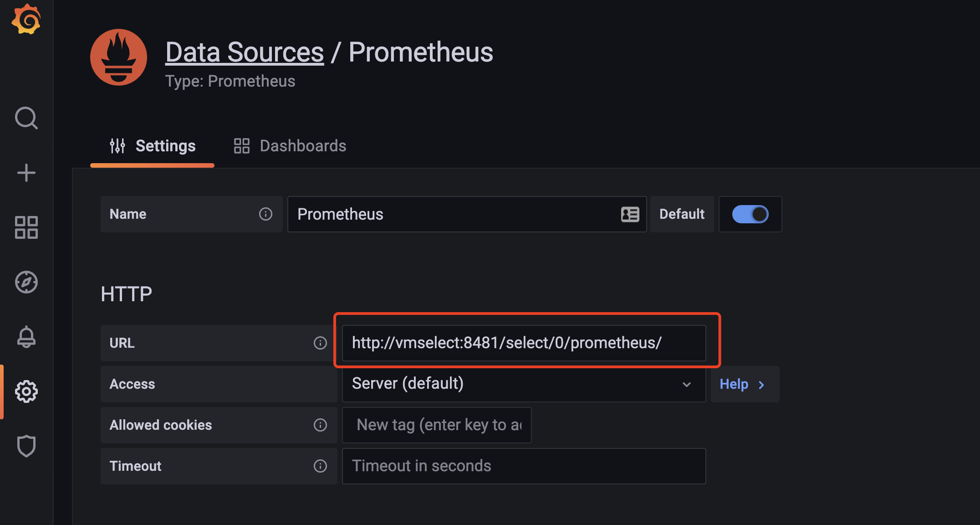This screenshot has width=980, height=525.
Task: Click the URL input field
Action: [522, 343]
